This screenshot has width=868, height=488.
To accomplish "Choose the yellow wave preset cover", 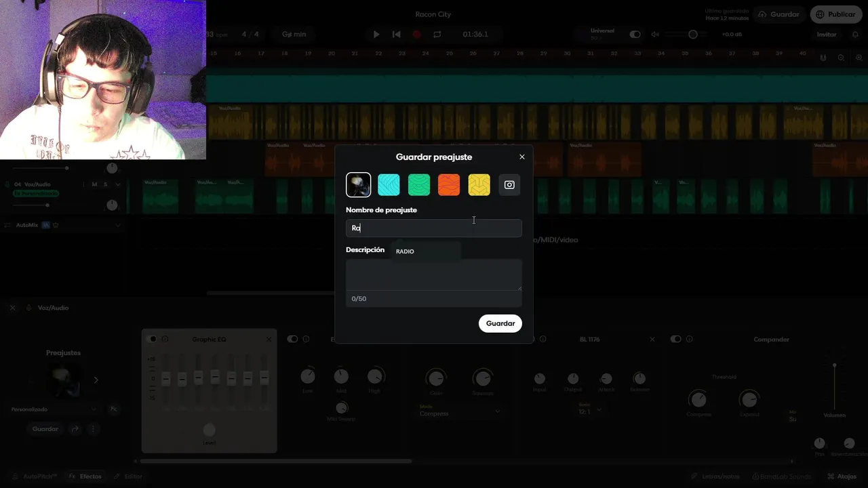I will pos(479,184).
